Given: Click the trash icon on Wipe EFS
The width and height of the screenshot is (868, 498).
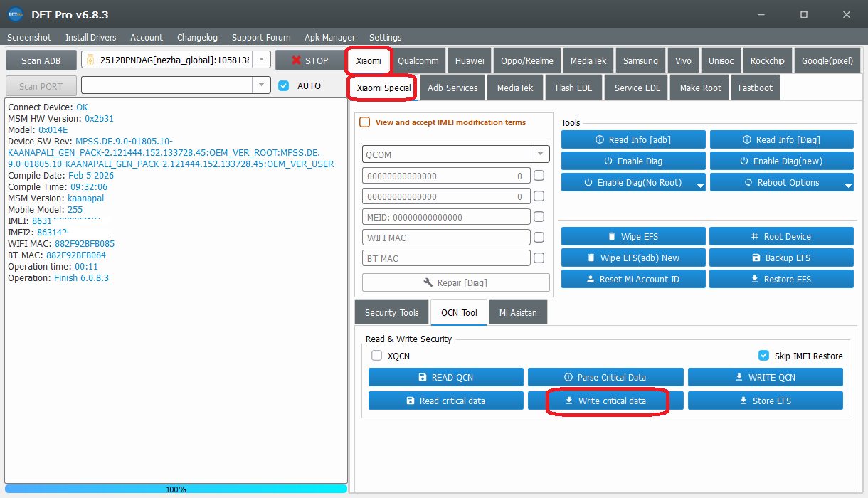Looking at the screenshot, I should 611,236.
